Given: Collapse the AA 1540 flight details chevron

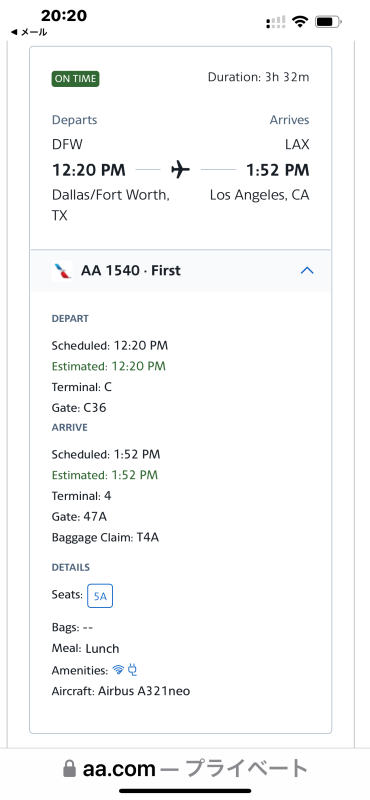Looking at the screenshot, I should pyautogui.click(x=307, y=271).
